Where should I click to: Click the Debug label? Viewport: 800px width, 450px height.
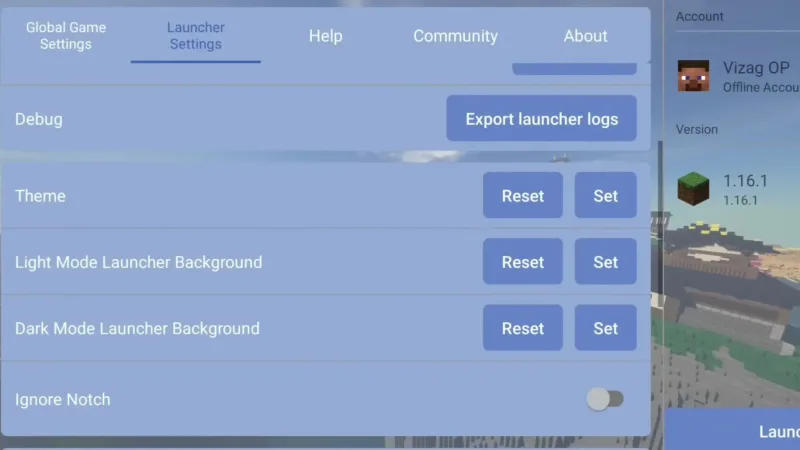(39, 119)
